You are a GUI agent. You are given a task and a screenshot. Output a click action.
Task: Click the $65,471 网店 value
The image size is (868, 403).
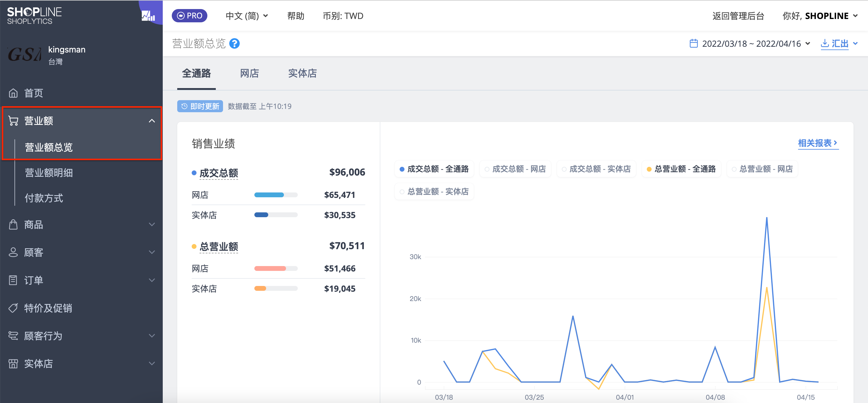pyautogui.click(x=340, y=195)
